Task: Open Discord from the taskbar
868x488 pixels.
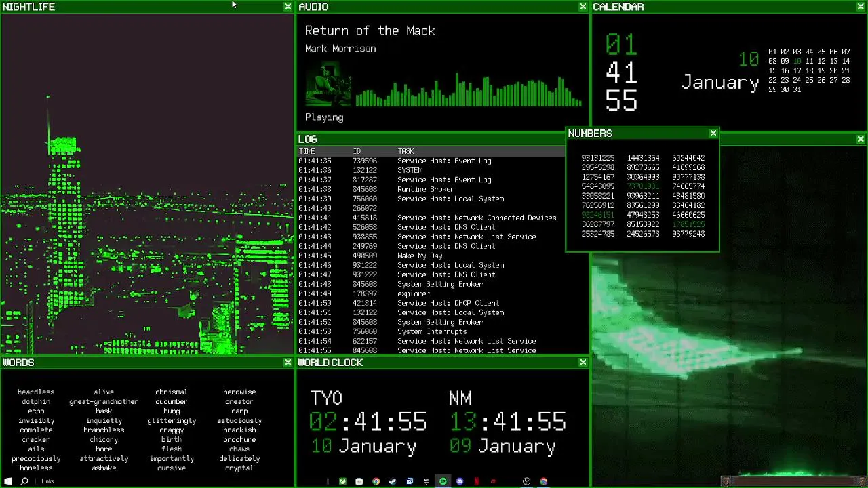Action: coord(460,481)
